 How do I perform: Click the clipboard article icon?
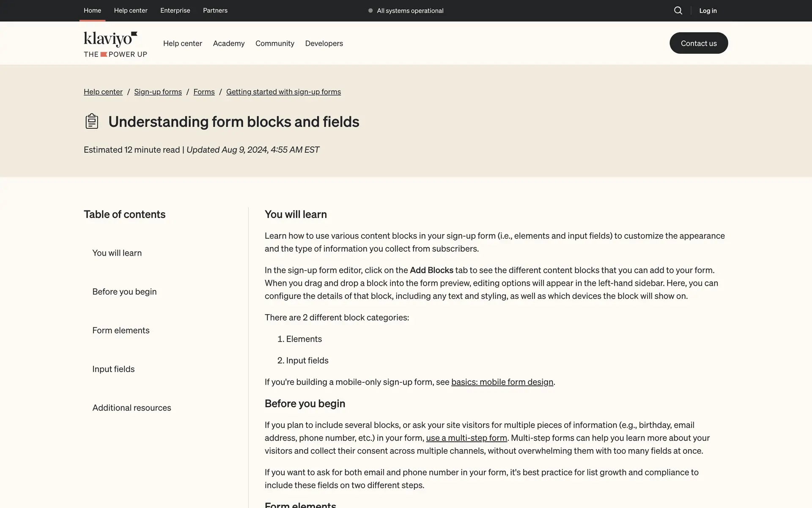click(92, 121)
